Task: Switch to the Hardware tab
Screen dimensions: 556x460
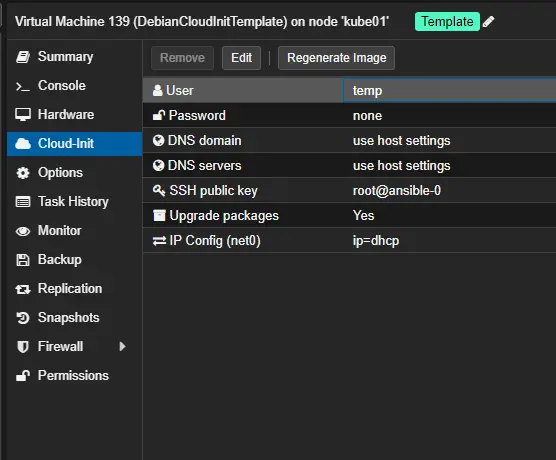Action: [74, 115]
